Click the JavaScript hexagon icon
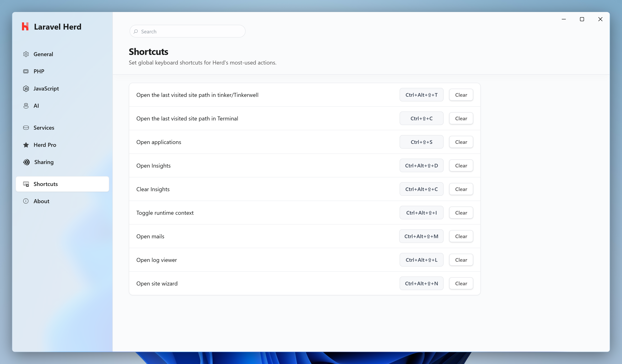622x364 pixels. click(x=26, y=89)
